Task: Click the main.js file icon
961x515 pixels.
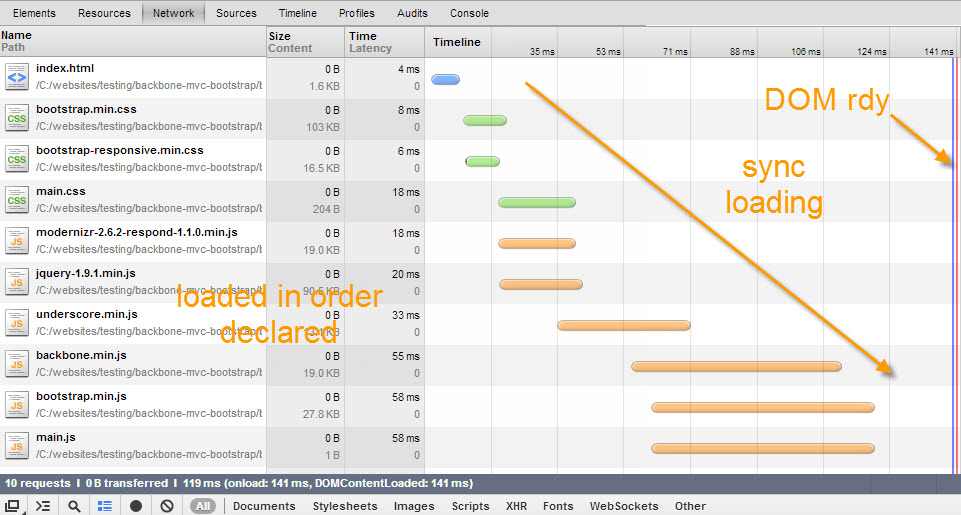Action: 17,446
